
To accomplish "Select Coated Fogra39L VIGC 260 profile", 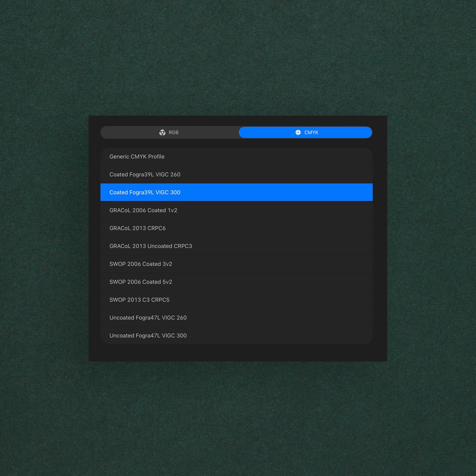I will coord(145,175).
